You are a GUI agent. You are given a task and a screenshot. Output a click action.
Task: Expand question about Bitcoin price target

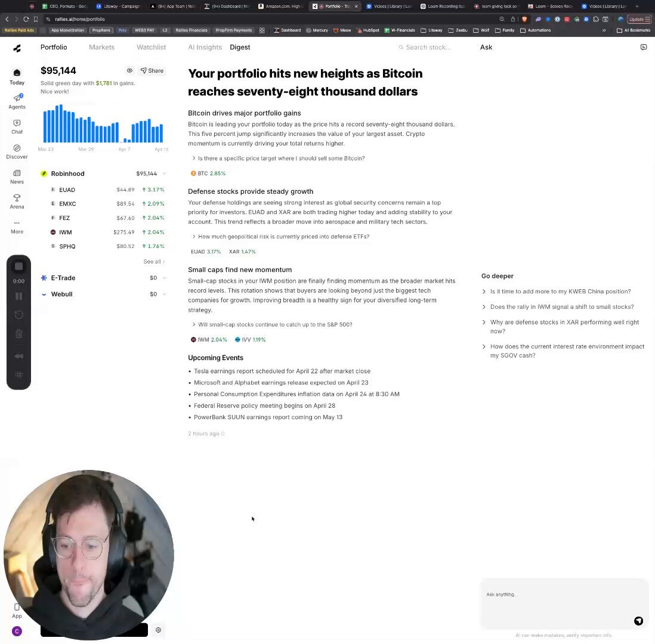coord(278,158)
